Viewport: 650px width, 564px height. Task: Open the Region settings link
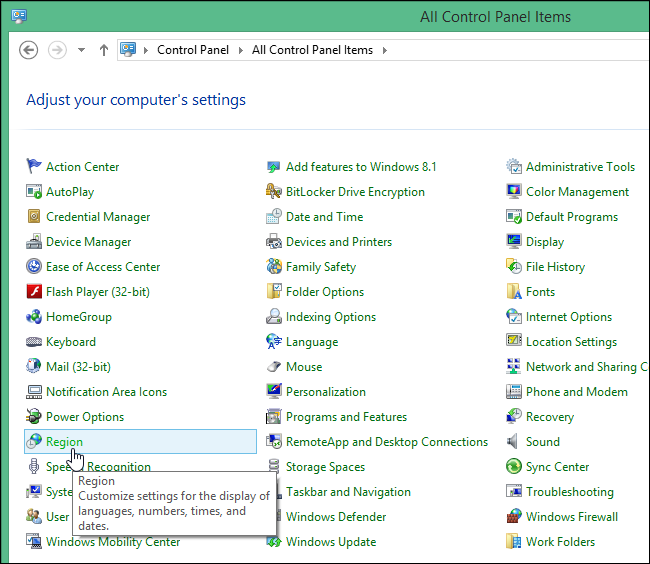click(64, 441)
